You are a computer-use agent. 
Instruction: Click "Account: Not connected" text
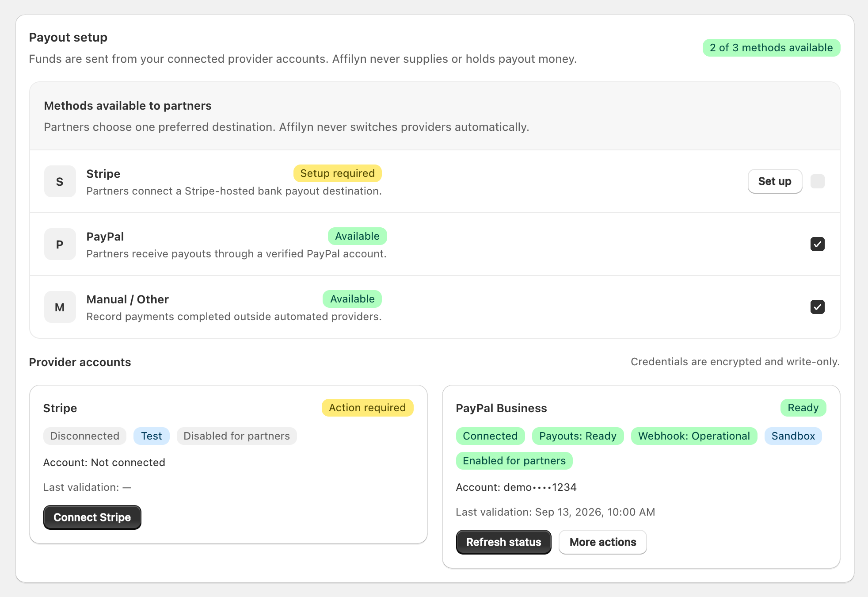tap(104, 463)
